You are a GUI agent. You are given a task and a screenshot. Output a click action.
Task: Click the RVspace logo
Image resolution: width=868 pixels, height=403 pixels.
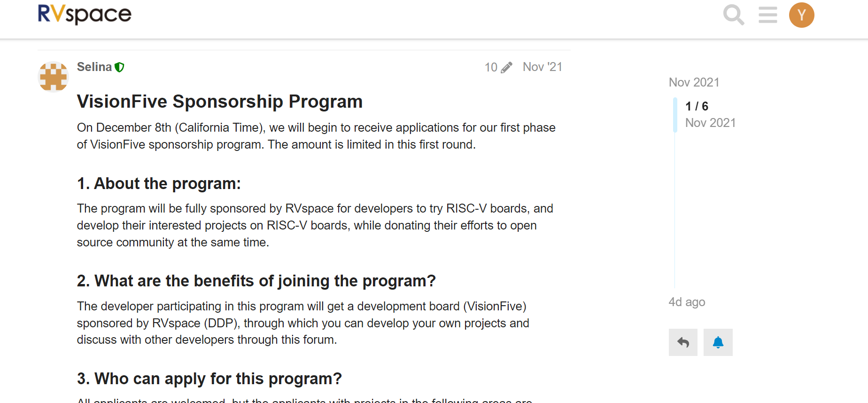click(x=85, y=14)
